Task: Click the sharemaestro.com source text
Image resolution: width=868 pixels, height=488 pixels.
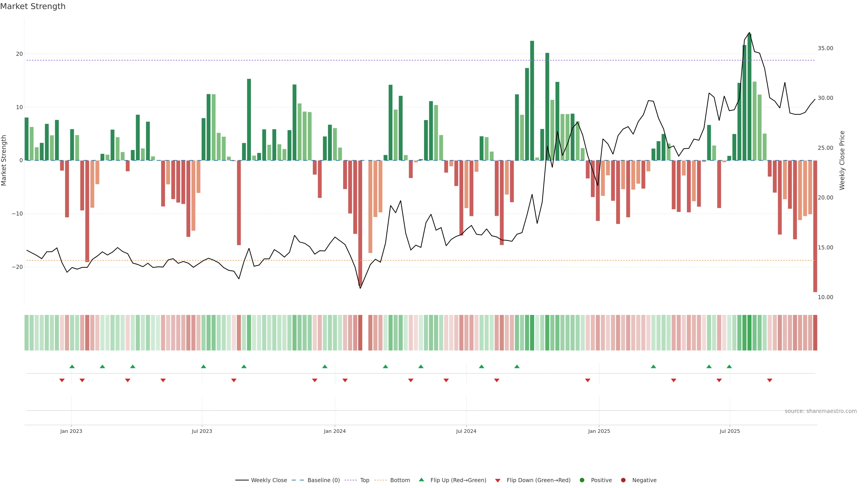Action: [x=821, y=411]
